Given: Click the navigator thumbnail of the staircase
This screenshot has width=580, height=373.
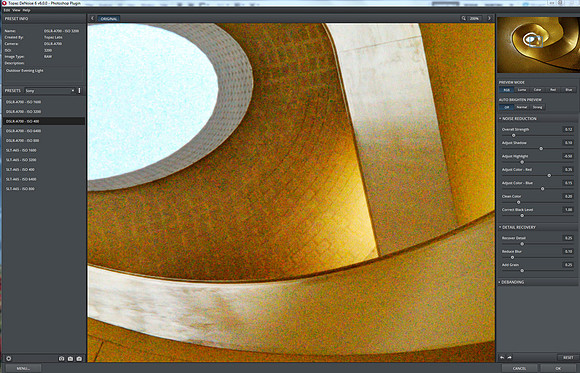Looking at the screenshot, I should tap(538, 45).
